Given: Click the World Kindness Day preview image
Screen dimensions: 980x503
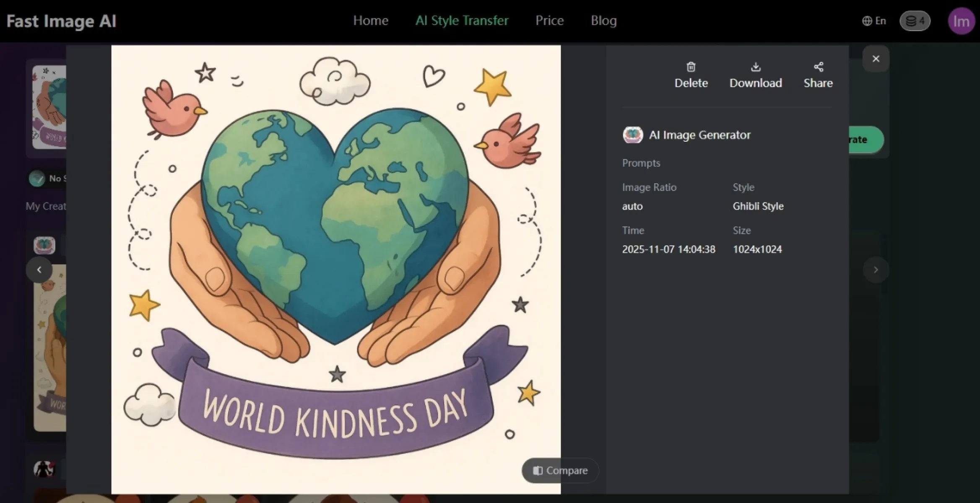Looking at the screenshot, I should pyautogui.click(x=335, y=269).
